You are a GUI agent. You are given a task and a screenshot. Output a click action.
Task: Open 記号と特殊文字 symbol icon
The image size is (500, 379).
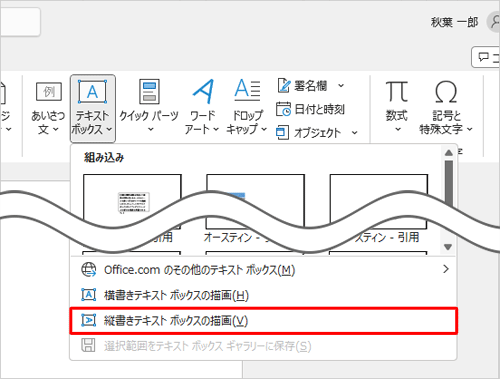click(x=446, y=92)
